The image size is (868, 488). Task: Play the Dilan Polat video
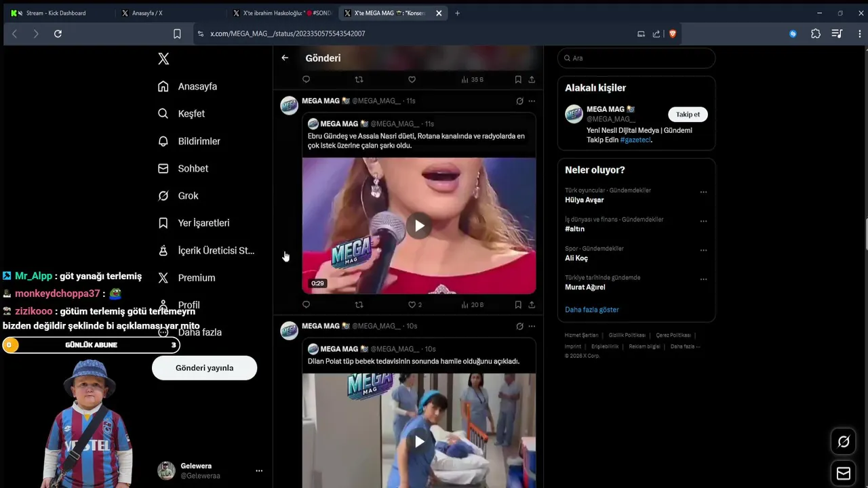point(419,441)
